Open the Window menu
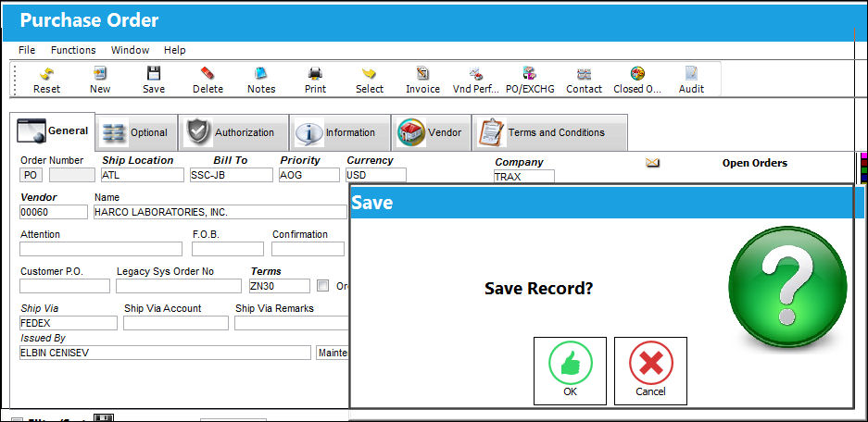 click(x=130, y=50)
